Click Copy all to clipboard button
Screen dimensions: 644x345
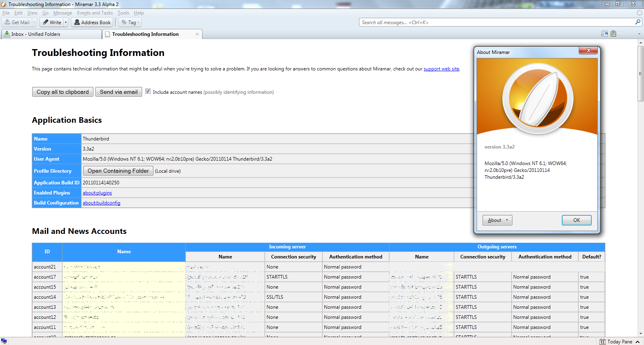coord(63,92)
